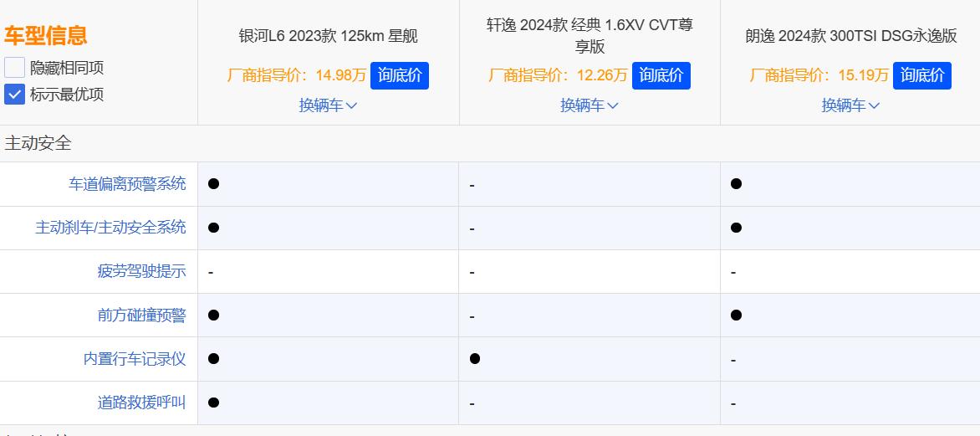Click the 前方碰撞预警 row label
This screenshot has width=980, height=436.
(141, 315)
